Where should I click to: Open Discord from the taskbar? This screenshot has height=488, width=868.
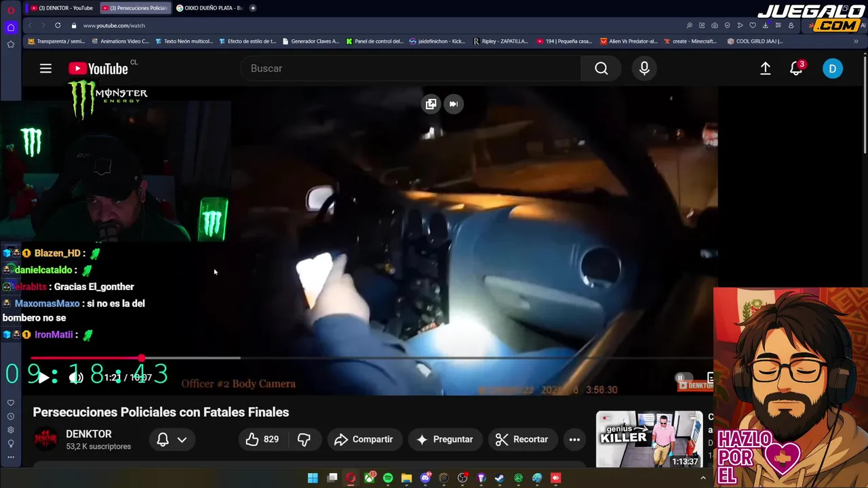click(425, 478)
